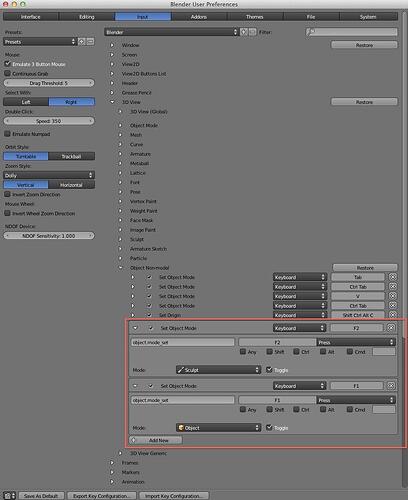Click Restore button for Object Non-modal

[x=365, y=268]
